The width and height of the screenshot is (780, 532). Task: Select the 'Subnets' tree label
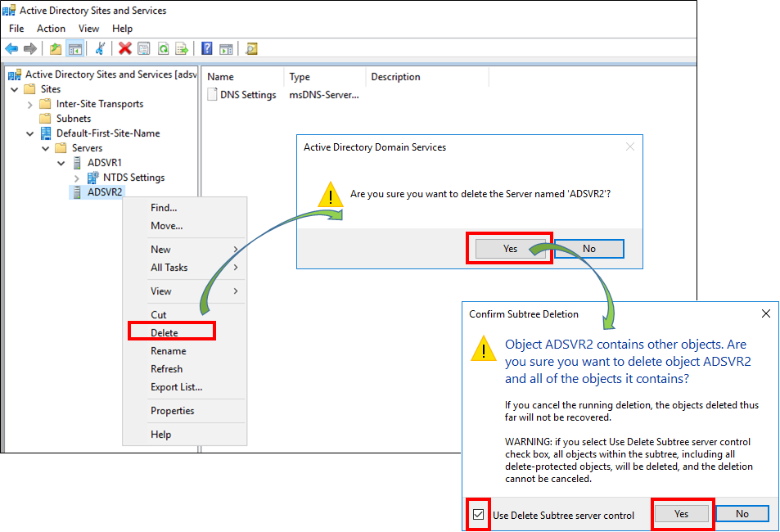74,119
